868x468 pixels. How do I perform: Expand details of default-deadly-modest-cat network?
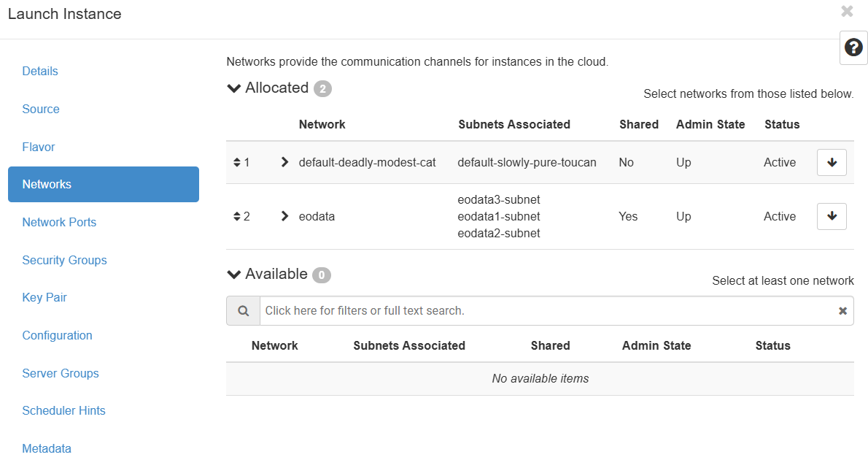(284, 162)
